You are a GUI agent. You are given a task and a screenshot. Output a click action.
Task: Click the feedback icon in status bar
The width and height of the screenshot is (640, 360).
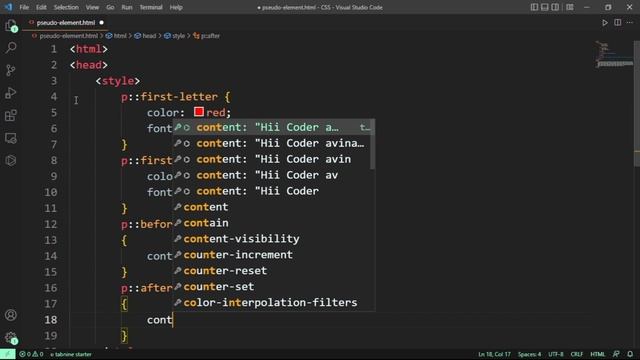pos(616,354)
